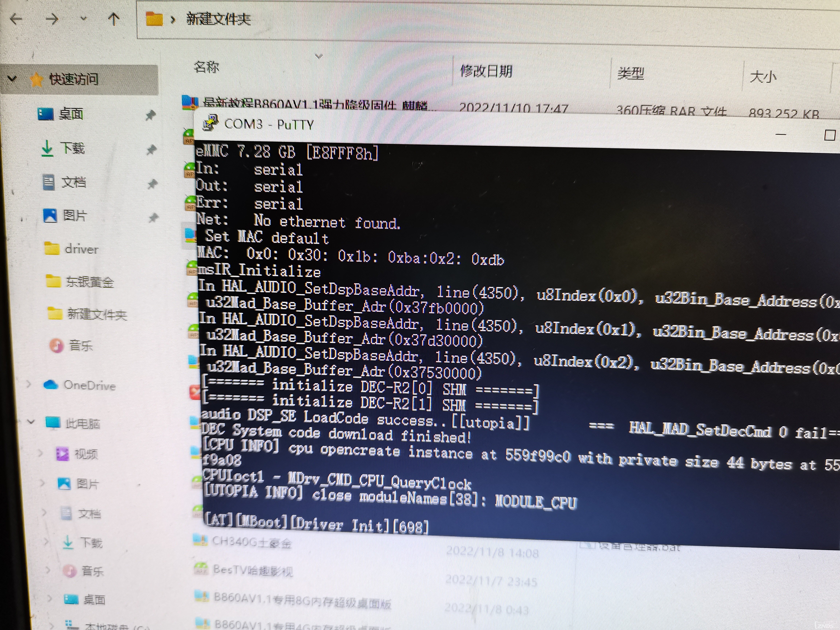Unpin 图片 via its pin icon
The width and height of the screenshot is (840, 630).
coord(153,217)
